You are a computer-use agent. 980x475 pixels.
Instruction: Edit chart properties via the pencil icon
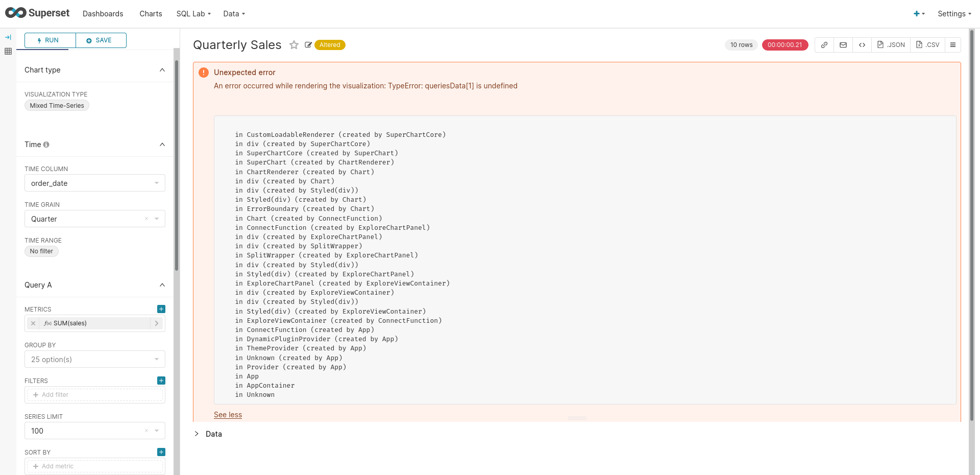(x=308, y=45)
